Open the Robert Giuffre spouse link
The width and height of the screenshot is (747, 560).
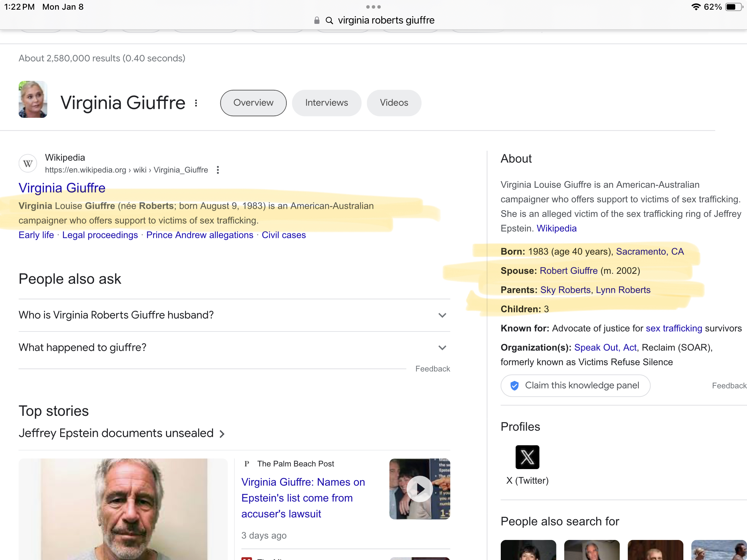tap(569, 271)
